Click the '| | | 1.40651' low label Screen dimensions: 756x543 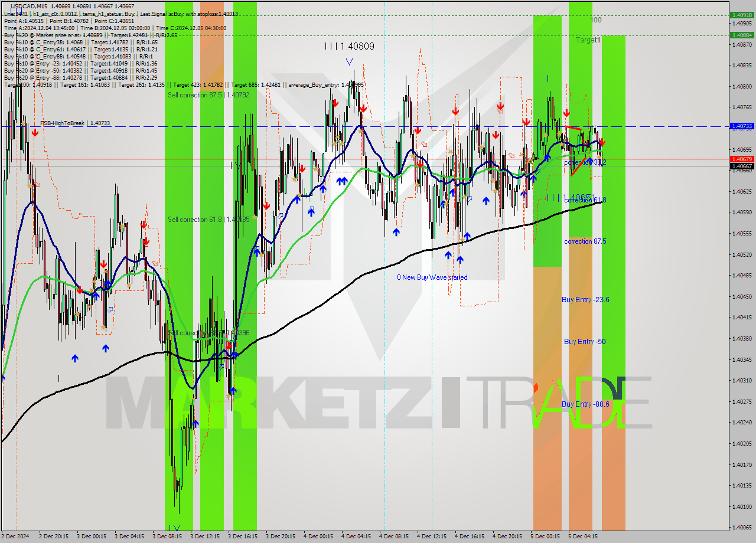(x=570, y=197)
